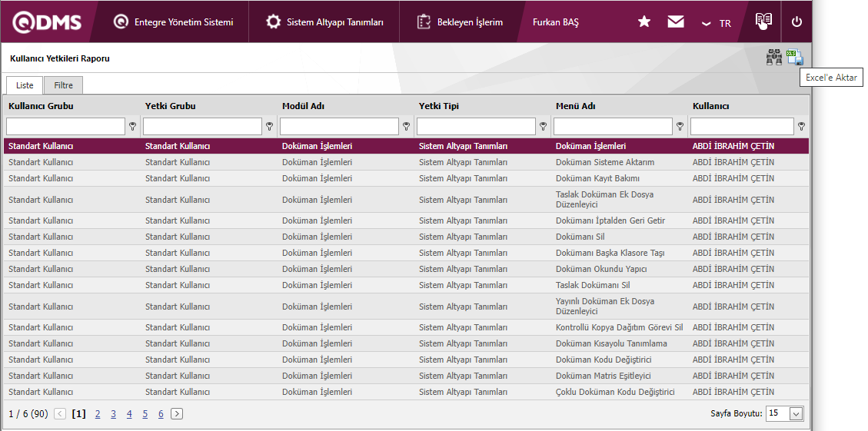Switch to the Filtre tab
868x431 pixels.
(63, 85)
